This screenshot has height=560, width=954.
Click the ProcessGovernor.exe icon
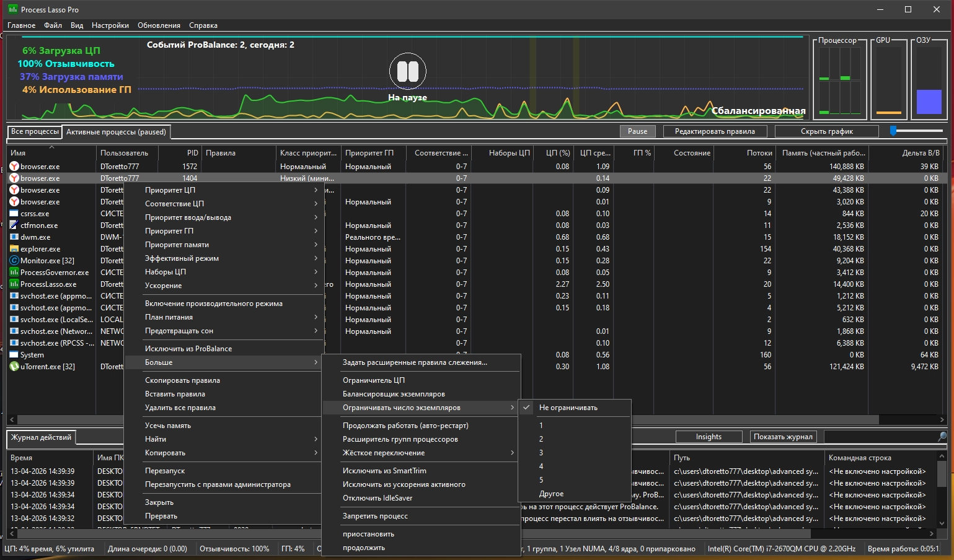point(14,273)
